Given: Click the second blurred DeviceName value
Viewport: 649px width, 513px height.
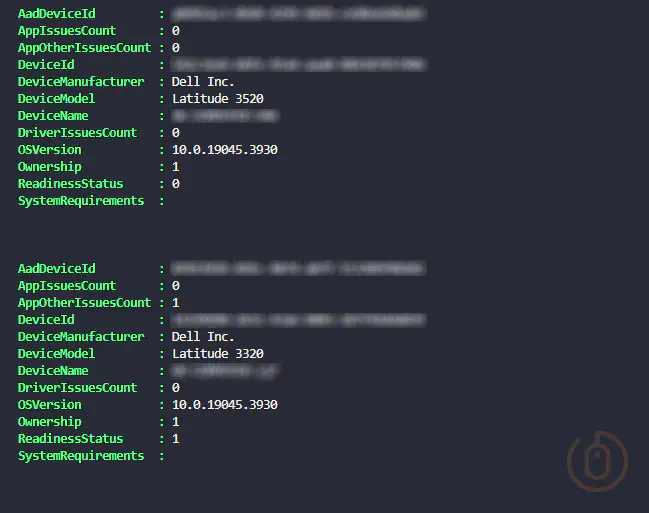Looking at the screenshot, I should 224,371.
